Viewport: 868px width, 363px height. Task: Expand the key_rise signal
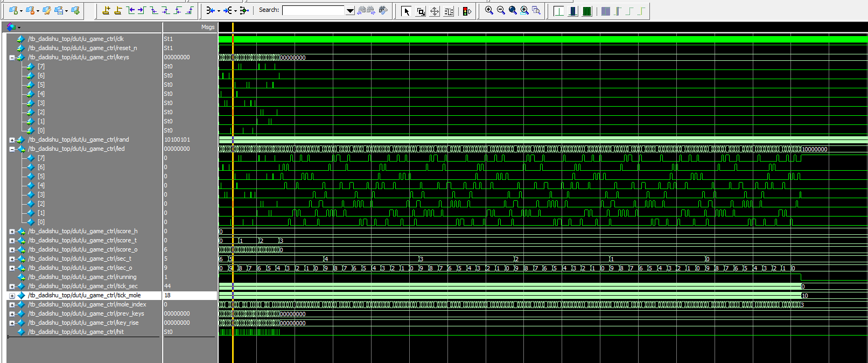point(12,323)
